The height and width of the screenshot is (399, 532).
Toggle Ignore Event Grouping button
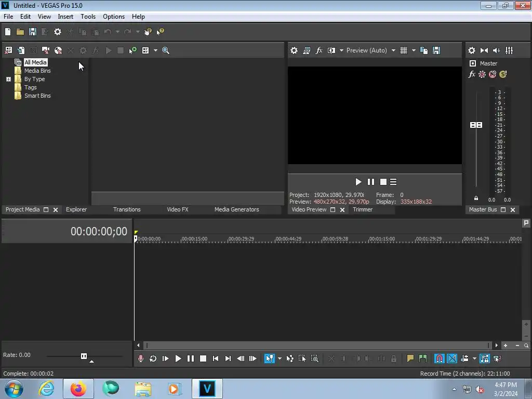click(497, 358)
